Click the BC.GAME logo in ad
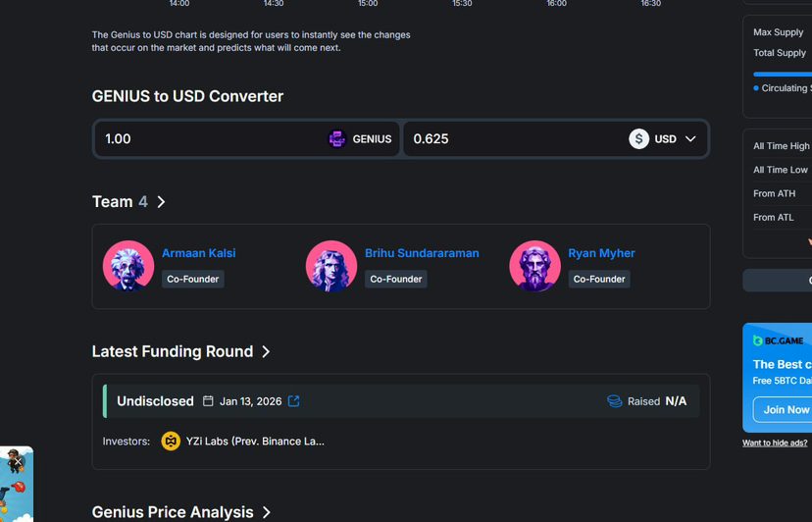 click(x=779, y=340)
